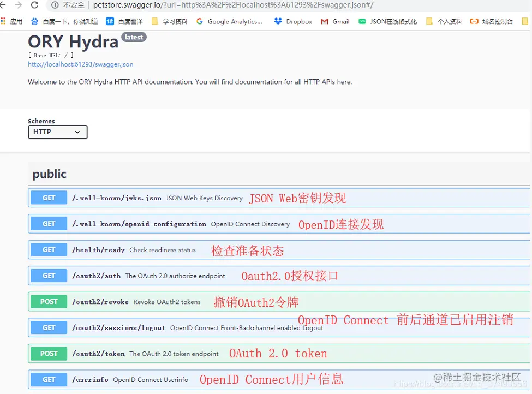This screenshot has width=532, height=394.
Task: Expand the GET /oauth2/auth operation
Action: click(x=279, y=276)
